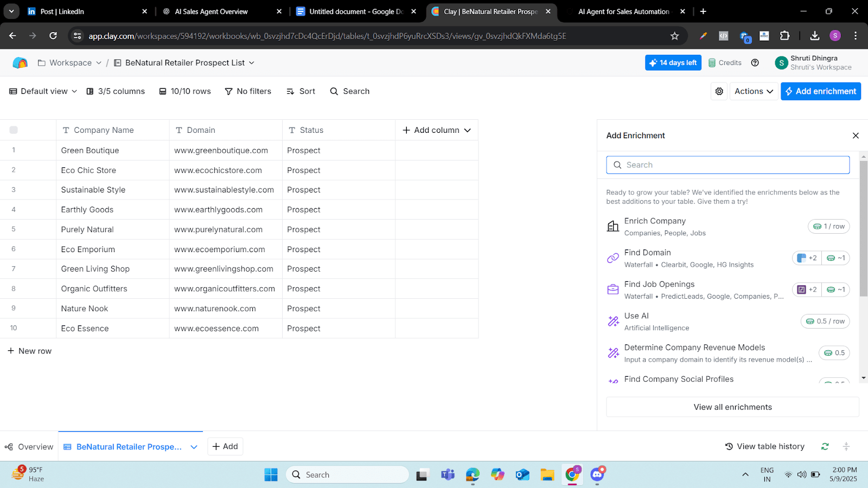Click the Status column header
868x488 pixels.
[x=339, y=130]
